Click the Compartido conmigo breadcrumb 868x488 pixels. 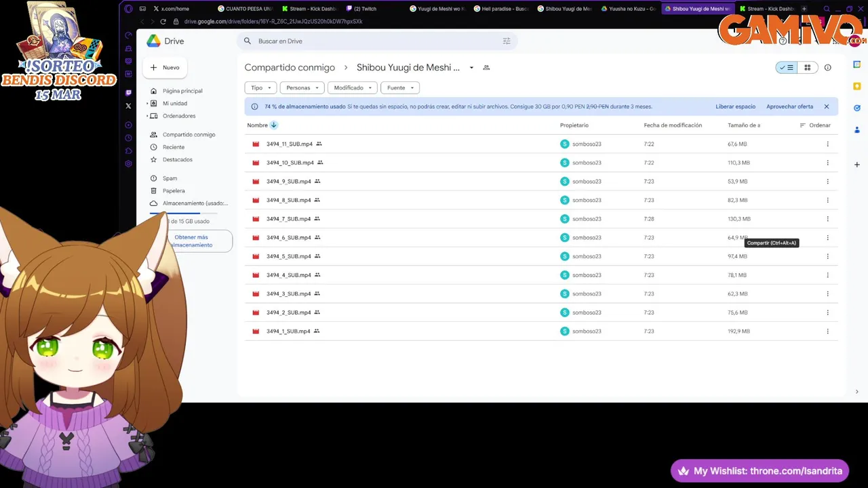pos(290,68)
